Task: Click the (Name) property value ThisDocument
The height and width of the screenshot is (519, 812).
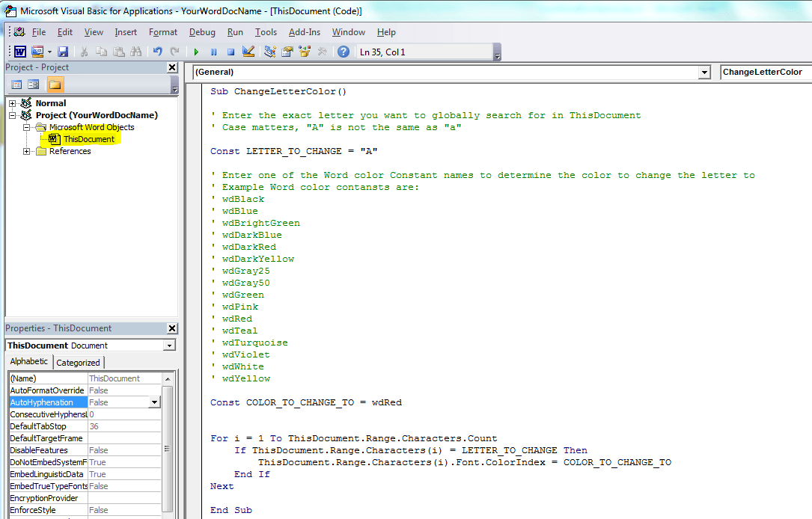Action: [x=124, y=378]
